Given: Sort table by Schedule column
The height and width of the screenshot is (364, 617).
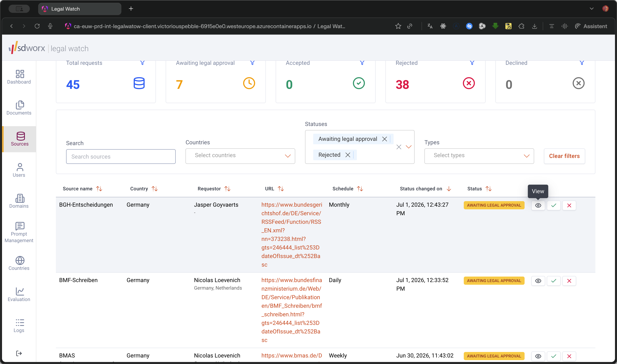Looking at the screenshot, I should click(x=360, y=189).
